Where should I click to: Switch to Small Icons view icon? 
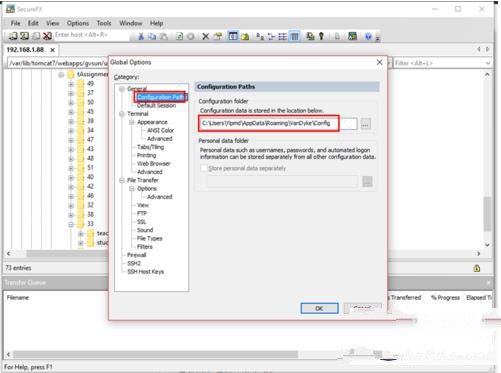tap(271, 36)
